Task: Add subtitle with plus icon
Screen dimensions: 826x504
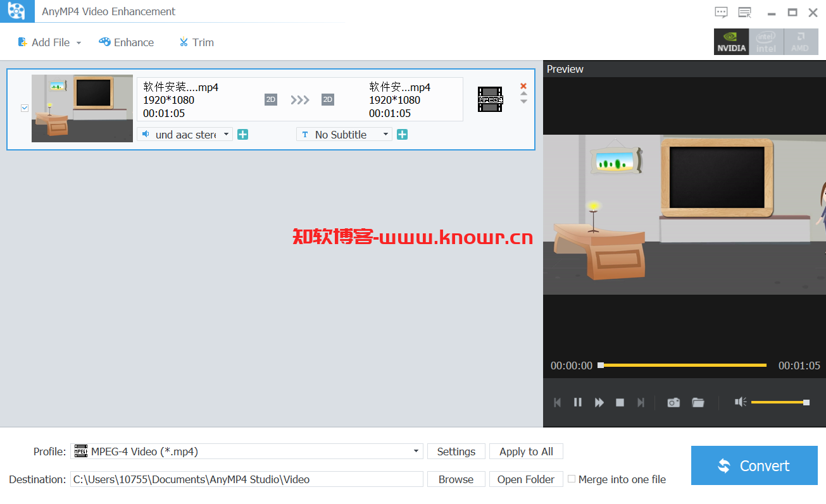Action: pos(402,134)
